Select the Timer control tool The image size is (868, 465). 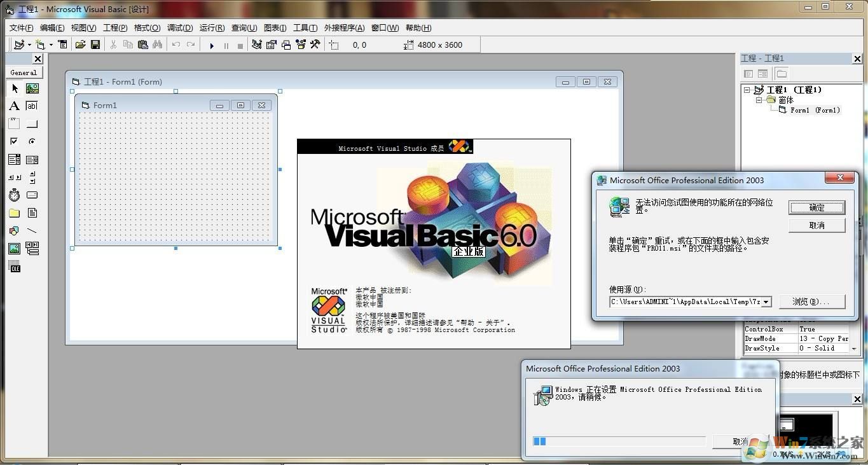click(x=14, y=195)
